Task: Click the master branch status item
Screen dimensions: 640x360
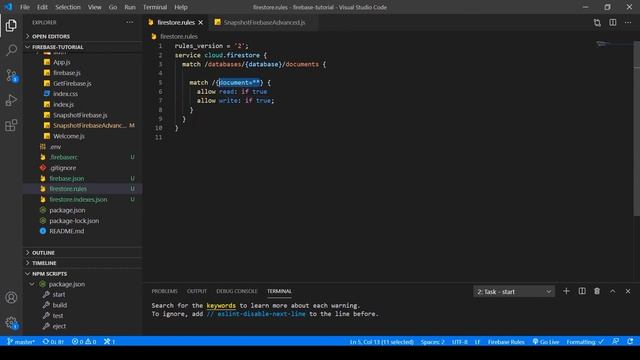Action: pos(21,342)
